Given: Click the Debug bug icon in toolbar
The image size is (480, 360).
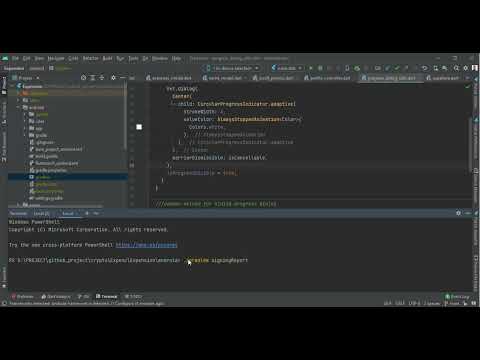Looking at the screenshot, I should tap(320, 68).
